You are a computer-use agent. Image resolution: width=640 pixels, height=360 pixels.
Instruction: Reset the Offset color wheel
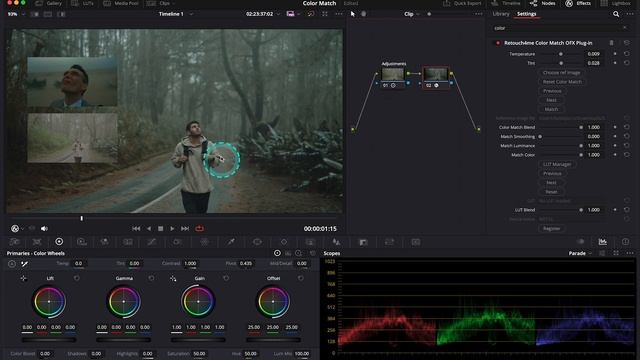[301, 278]
